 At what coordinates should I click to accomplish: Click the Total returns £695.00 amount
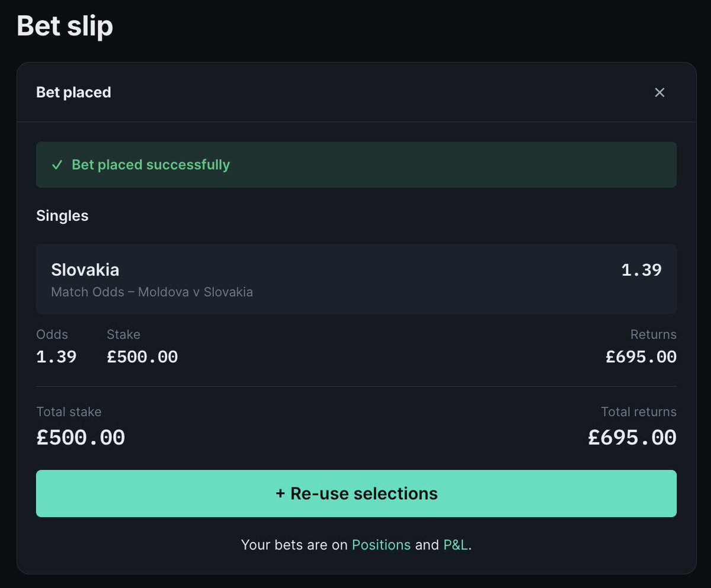pos(632,438)
